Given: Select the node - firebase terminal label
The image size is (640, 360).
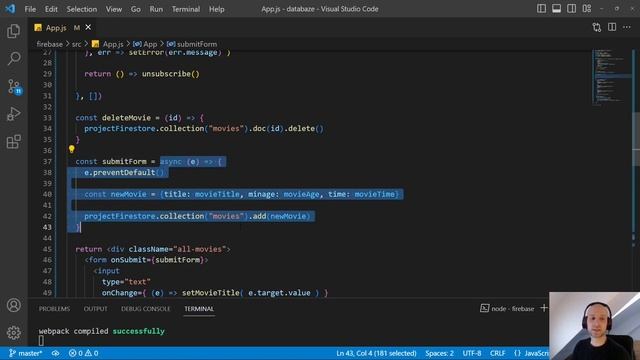Looking at the screenshot, I should click(507, 309).
